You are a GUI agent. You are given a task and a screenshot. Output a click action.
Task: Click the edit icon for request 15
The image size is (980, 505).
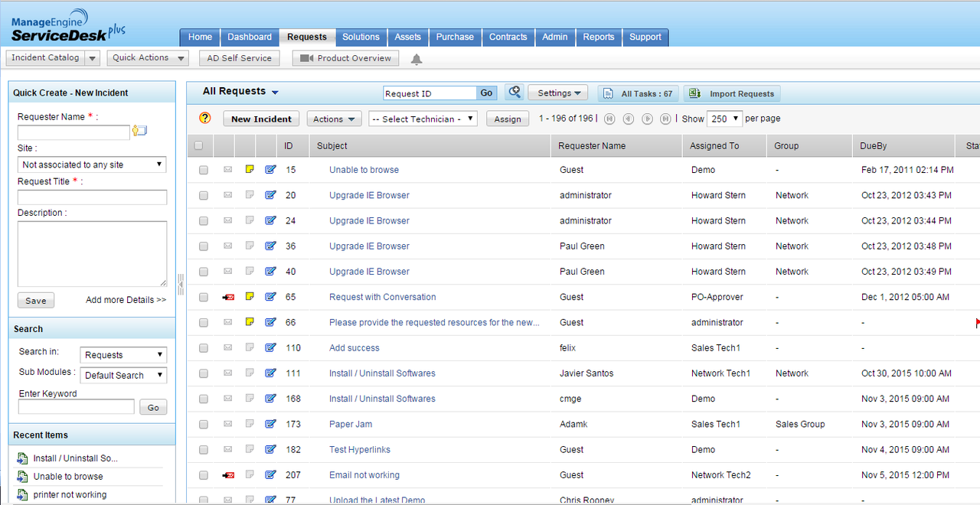[x=270, y=170]
